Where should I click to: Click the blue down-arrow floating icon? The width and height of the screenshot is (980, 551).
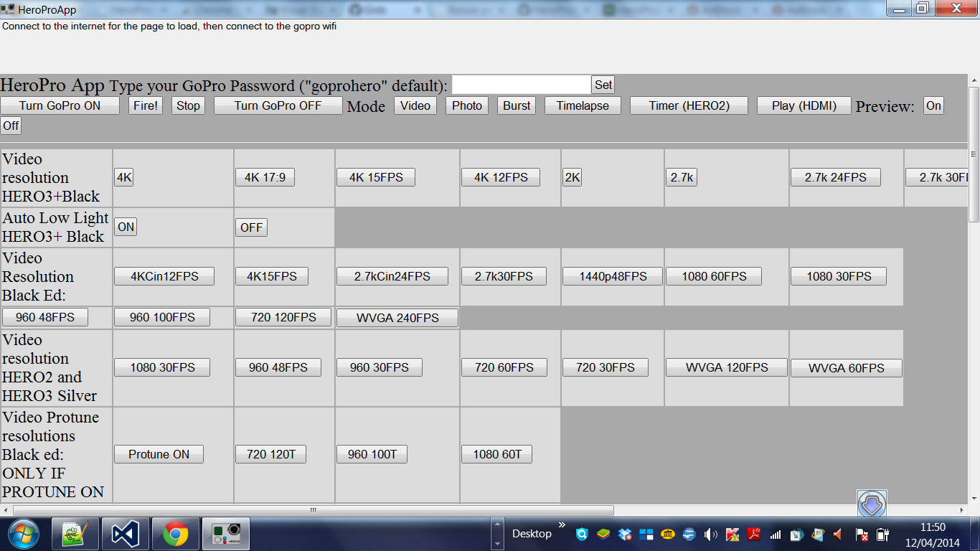(x=872, y=504)
